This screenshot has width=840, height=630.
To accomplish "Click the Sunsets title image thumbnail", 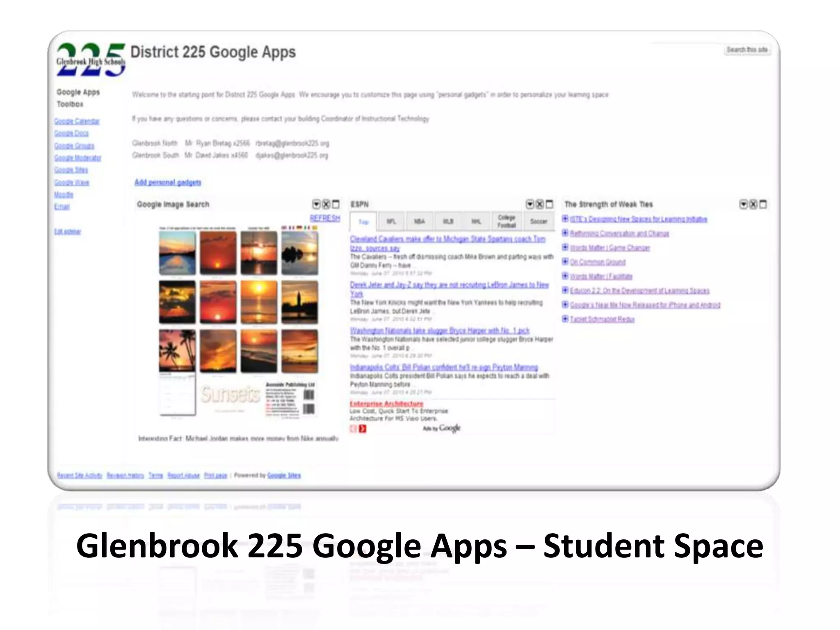I will tap(230, 395).
